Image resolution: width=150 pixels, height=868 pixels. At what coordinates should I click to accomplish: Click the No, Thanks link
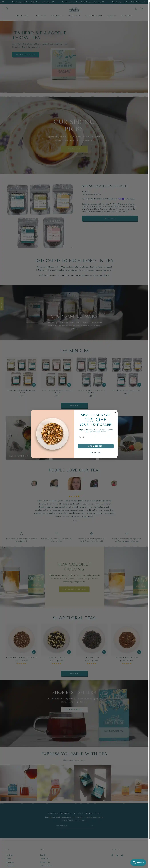pyautogui.click(x=96, y=453)
